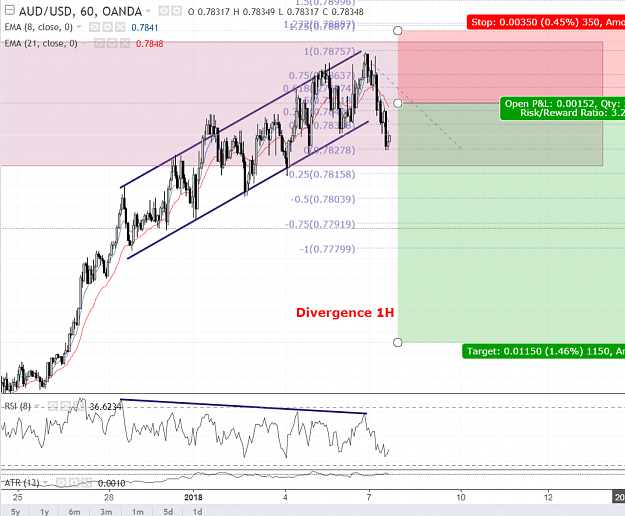Open RSI indicator settings gear
Image resolution: width=625 pixels, height=516 pixels.
click(65, 406)
